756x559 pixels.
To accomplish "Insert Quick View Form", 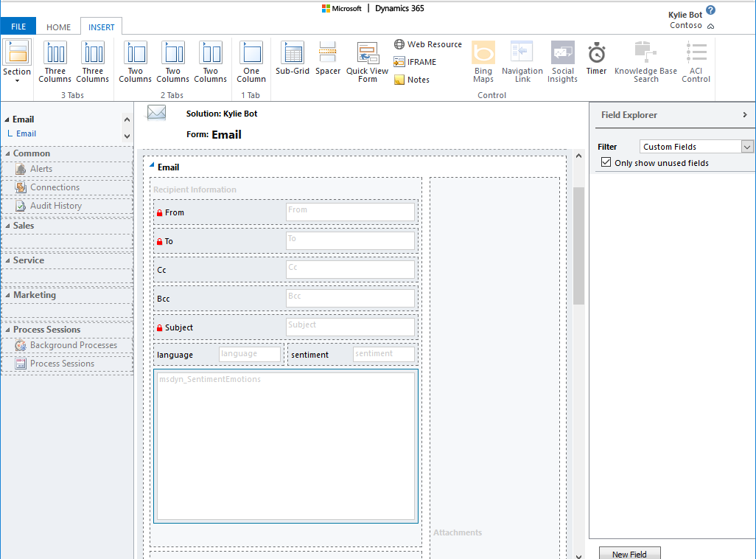I will [368, 62].
